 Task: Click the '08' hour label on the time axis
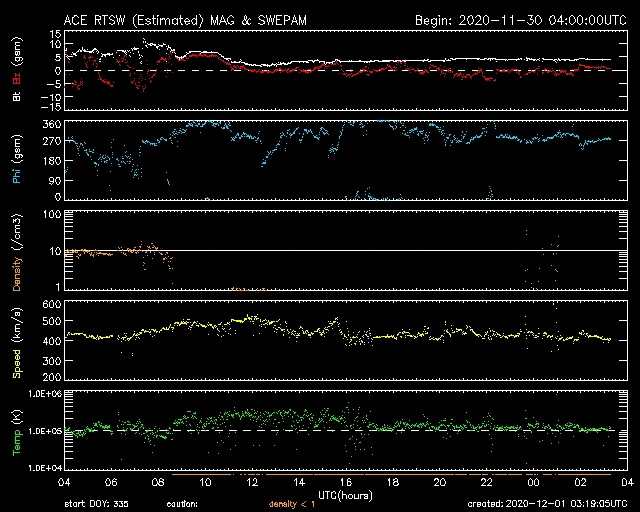[158, 483]
